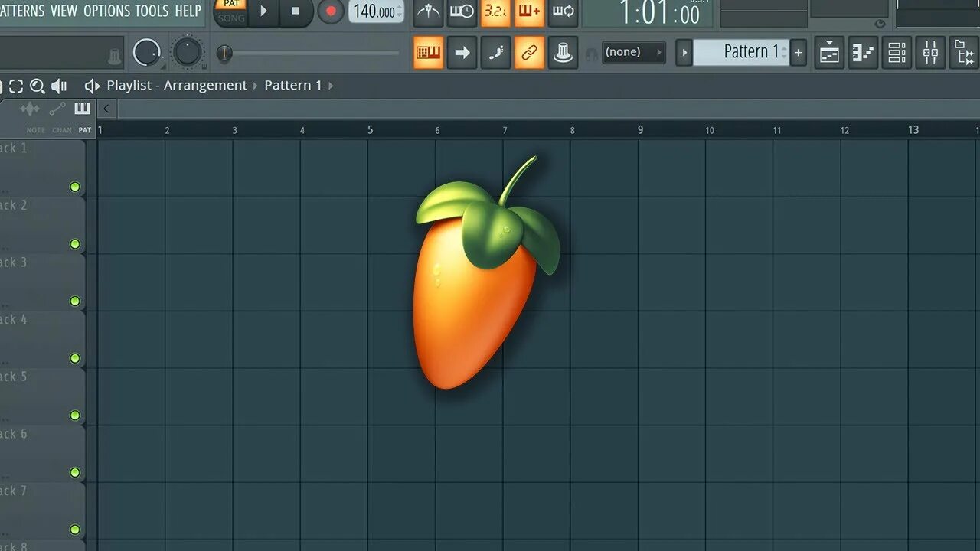Mute Track 1 using its green light
Screen dimensions: 980x551
coord(75,187)
